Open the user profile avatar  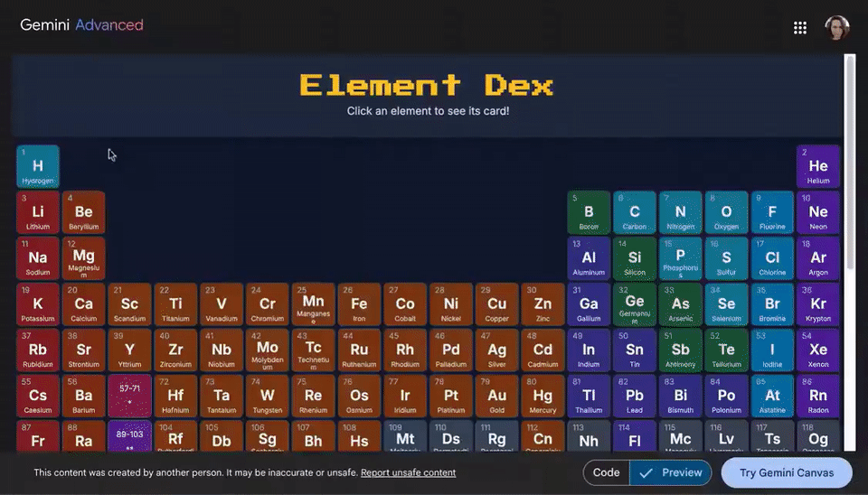pyautogui.click(x=836, y=28)
